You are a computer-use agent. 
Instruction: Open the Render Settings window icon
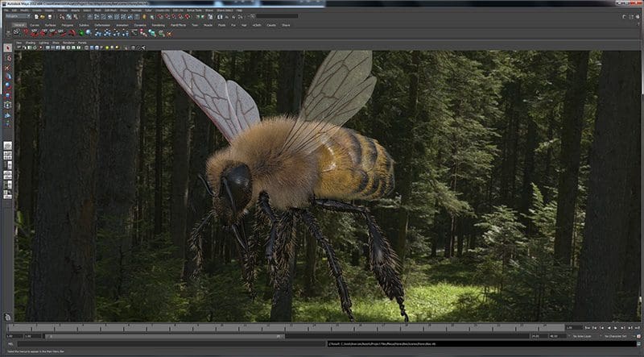pyautogui.click(x=240, y=17)
